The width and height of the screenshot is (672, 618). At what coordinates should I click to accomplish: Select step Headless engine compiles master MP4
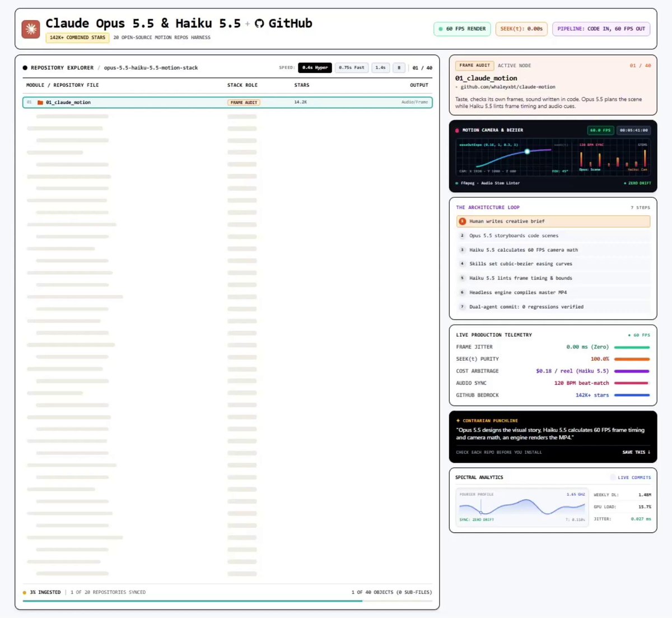(x=553, y=292)
